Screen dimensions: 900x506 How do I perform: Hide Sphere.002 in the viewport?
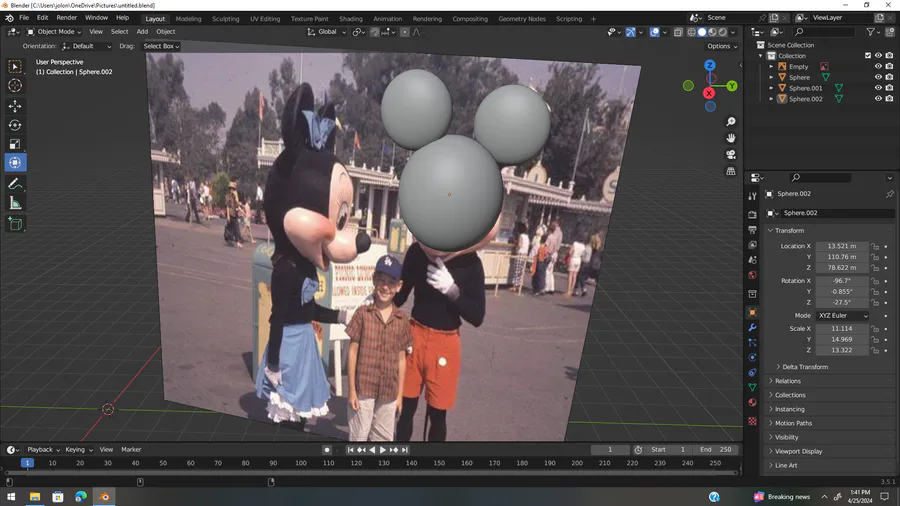click(878, 99)
